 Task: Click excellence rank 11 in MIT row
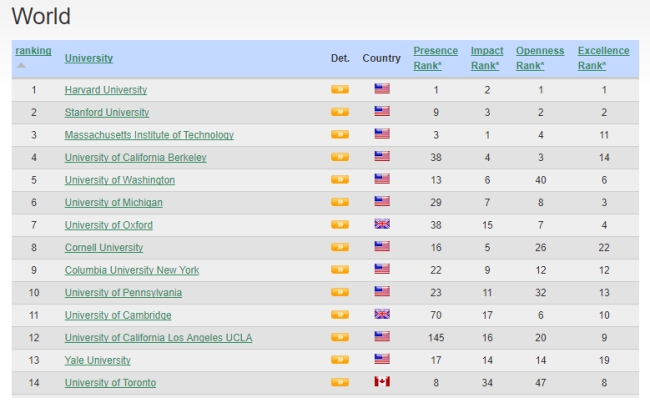click(x=604, y=135)
